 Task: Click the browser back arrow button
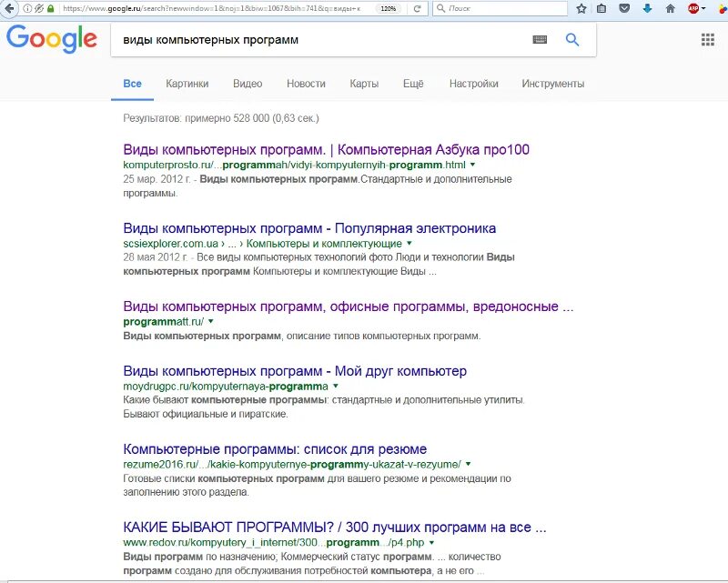(x=8, y=8)
